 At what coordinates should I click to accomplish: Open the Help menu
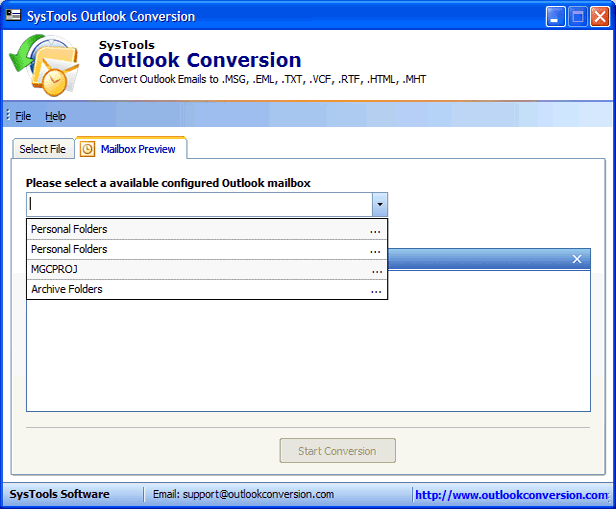point(55,116)
